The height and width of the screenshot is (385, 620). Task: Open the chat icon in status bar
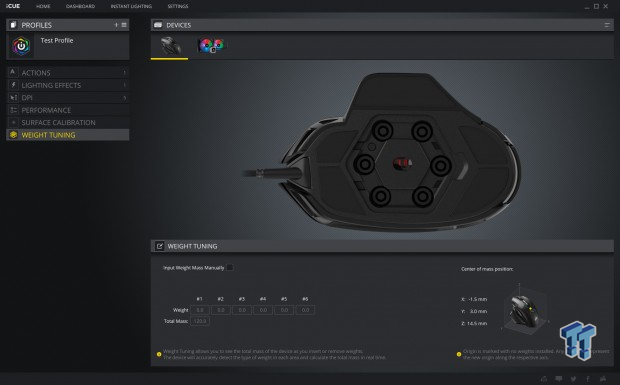click(559, 379)
